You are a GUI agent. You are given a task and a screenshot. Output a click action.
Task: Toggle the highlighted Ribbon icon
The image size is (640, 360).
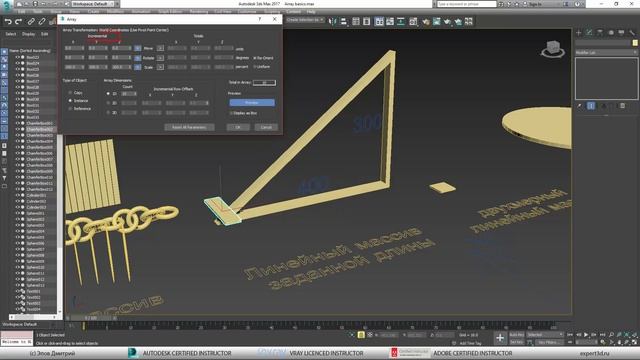point(379,21)
